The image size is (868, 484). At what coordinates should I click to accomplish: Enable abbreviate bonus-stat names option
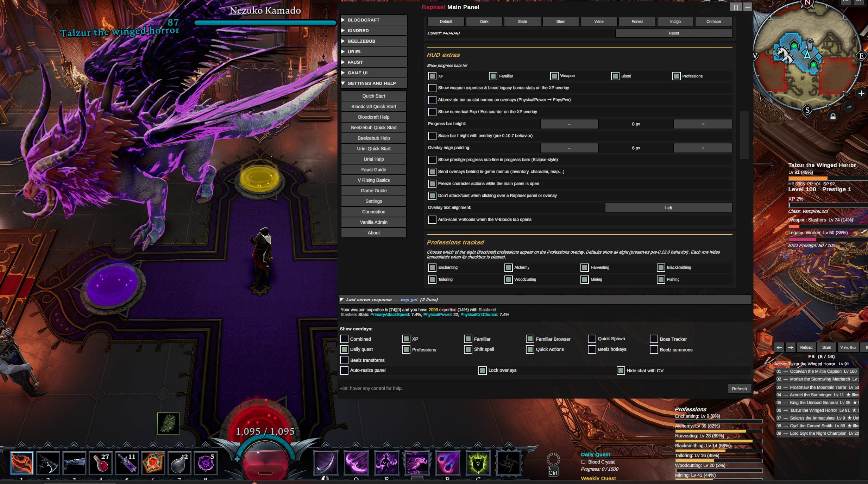(432, 100)
